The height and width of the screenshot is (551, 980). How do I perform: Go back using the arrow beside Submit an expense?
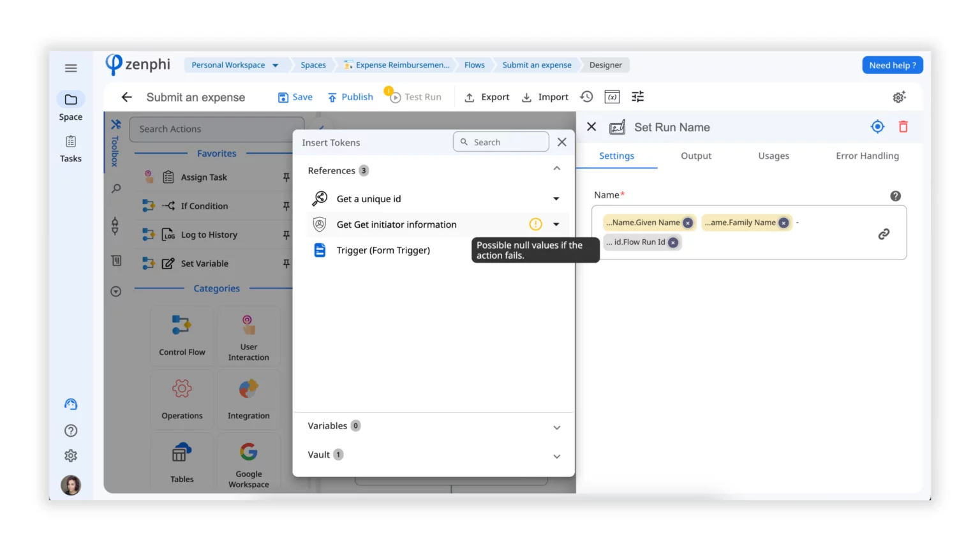pos(126,97)
